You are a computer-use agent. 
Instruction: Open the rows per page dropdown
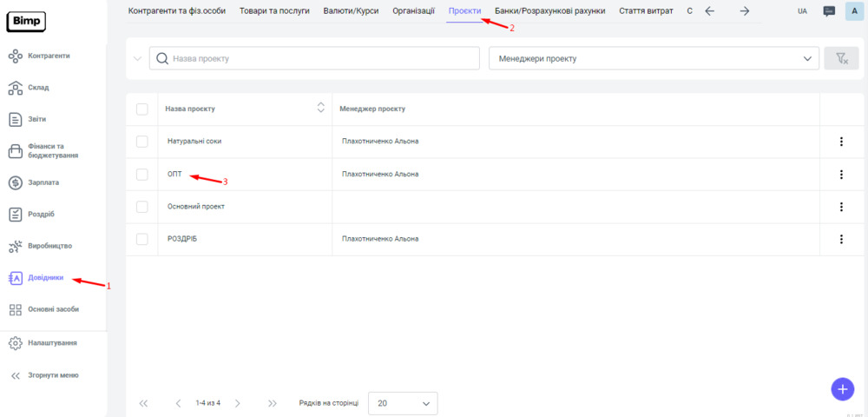(403, 403)
